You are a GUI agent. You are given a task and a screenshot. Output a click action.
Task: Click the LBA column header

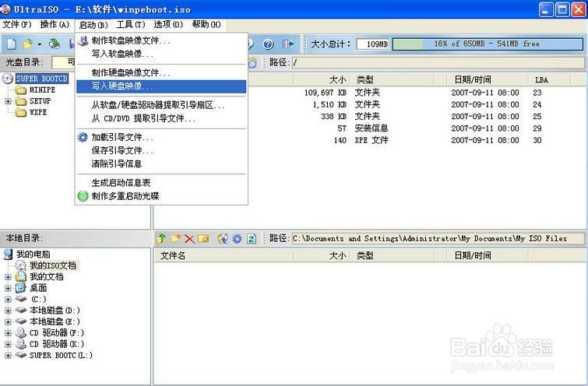(549, 79)
